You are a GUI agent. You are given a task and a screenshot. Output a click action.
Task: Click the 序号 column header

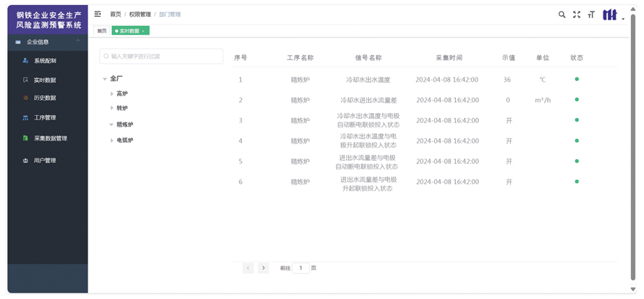(x=241, y=58)
